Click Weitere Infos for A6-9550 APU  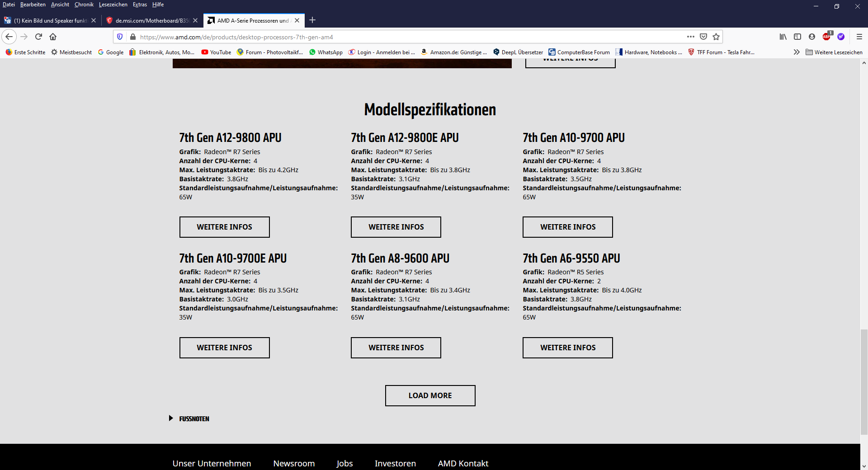(568, 348)
